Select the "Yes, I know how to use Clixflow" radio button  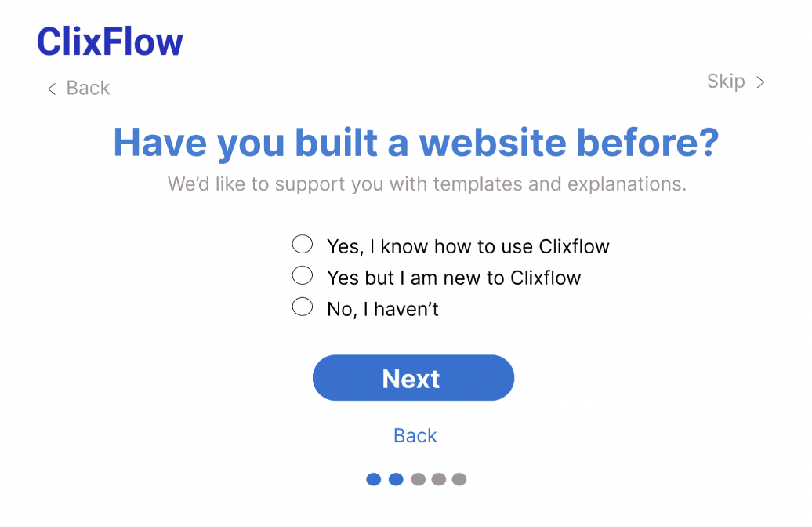[x=303, y=245]
